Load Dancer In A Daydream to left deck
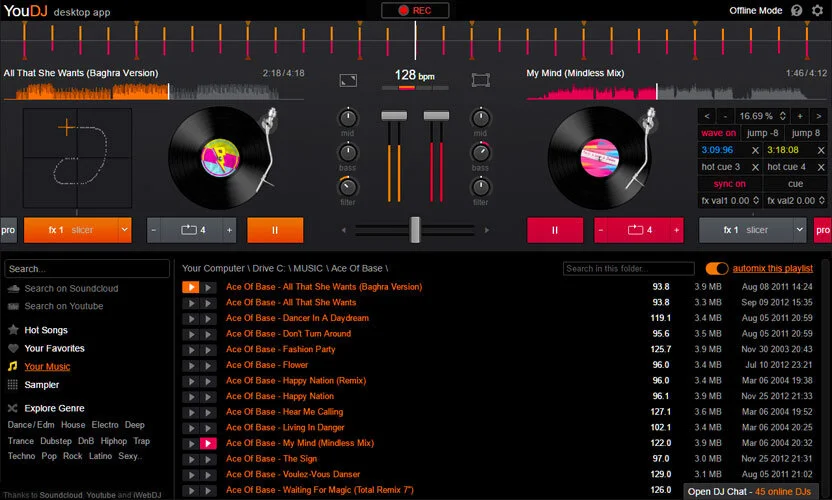The image size is (832, 500). pos(191,318)
